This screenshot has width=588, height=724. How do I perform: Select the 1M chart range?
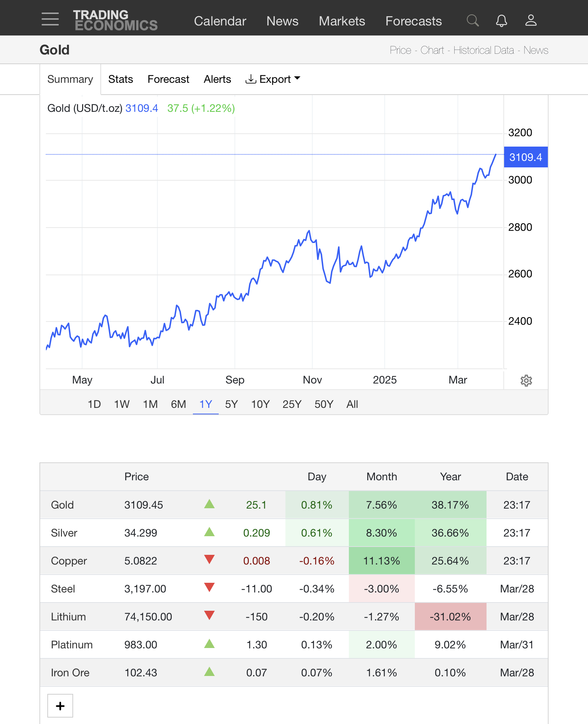pyautogui.click(x=150, y=404)
